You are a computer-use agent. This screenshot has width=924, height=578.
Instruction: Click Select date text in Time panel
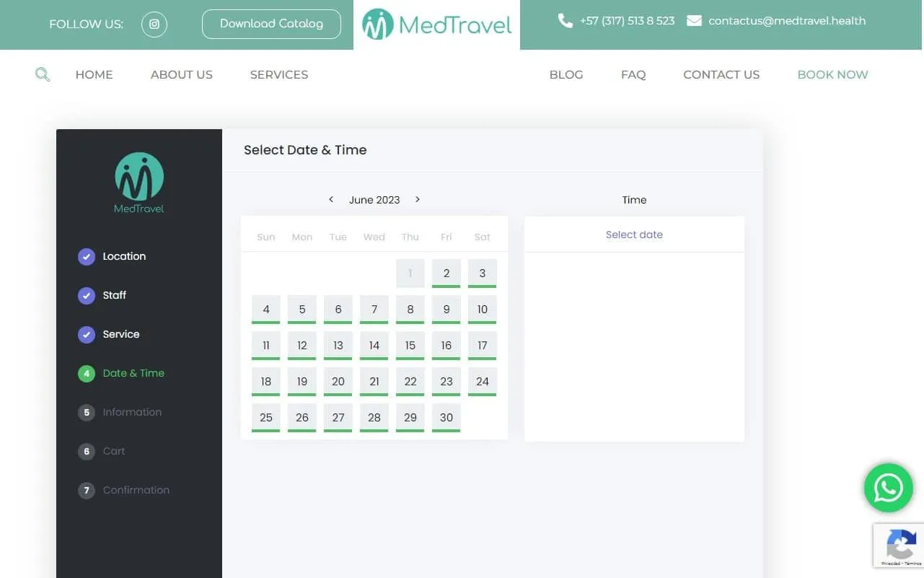pos(634,235)
